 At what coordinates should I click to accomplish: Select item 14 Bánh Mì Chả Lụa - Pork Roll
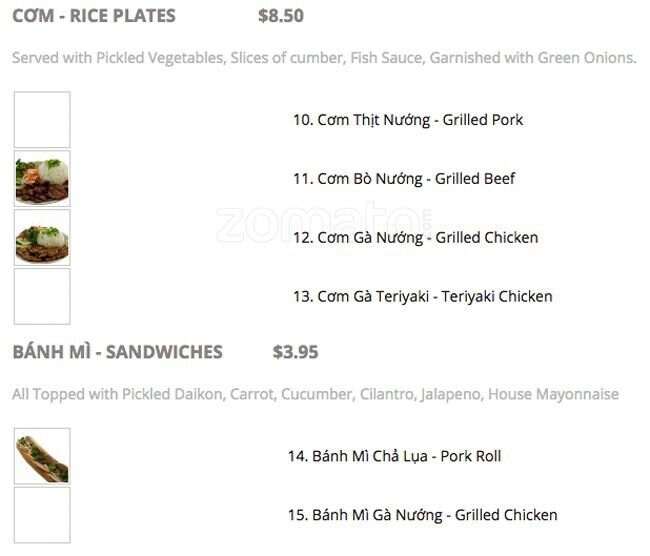(394, 456)
